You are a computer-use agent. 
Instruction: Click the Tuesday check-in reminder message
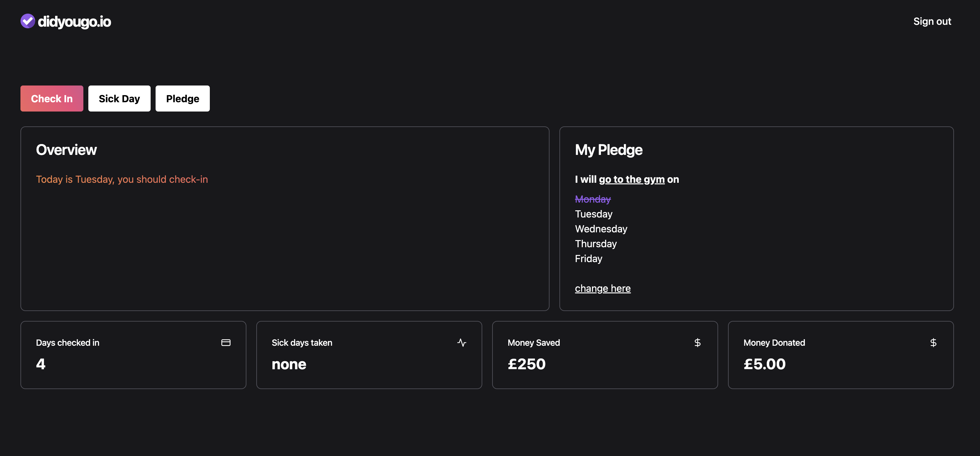tap(122, 179)
